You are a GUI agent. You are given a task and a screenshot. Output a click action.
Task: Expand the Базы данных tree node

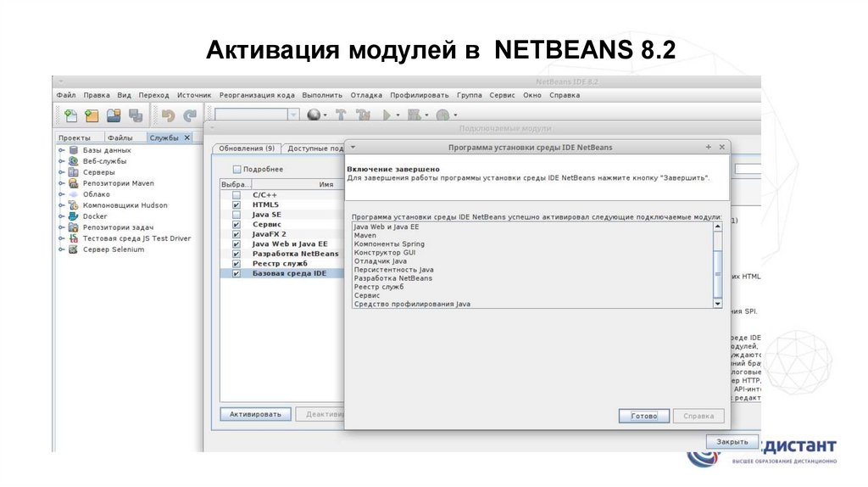[x=61, y=150]
